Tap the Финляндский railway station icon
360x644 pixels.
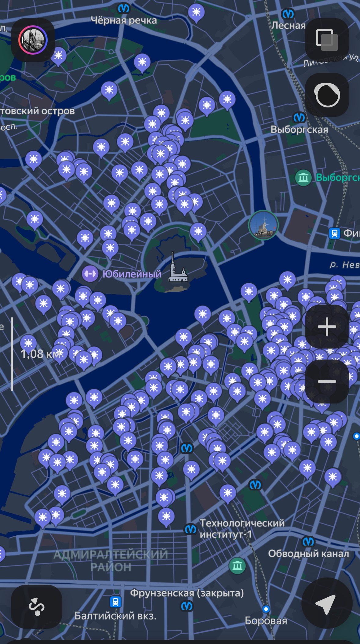(x=334, y=233)
